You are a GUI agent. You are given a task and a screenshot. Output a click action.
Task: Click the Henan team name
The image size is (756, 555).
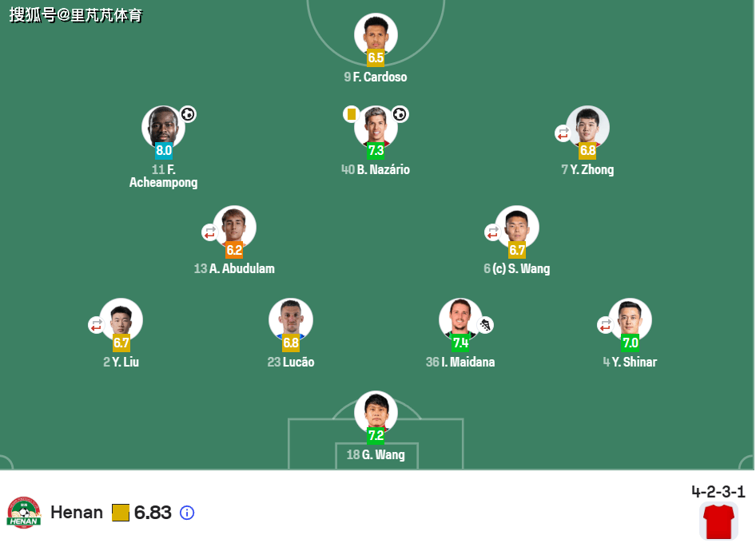point(77,512)
